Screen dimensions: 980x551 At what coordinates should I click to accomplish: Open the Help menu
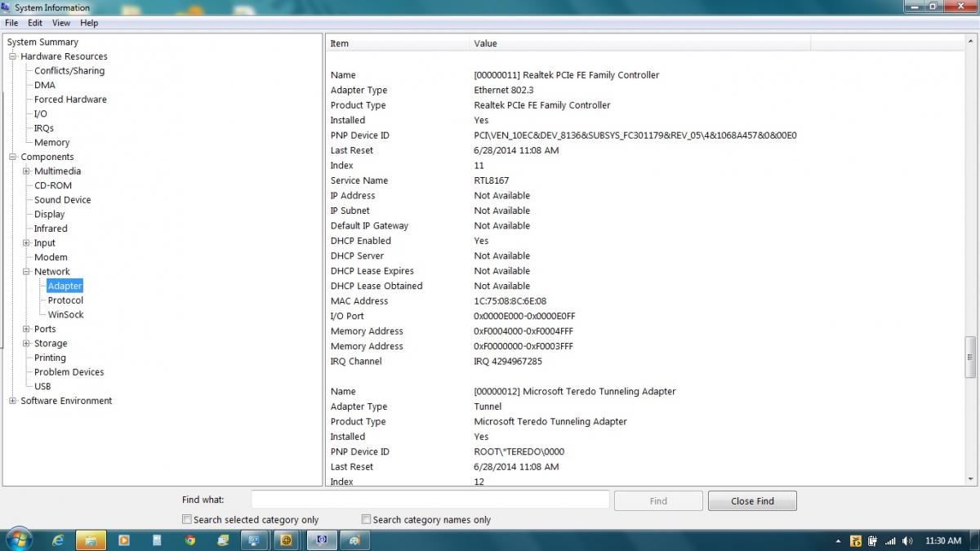pos(89,23)
